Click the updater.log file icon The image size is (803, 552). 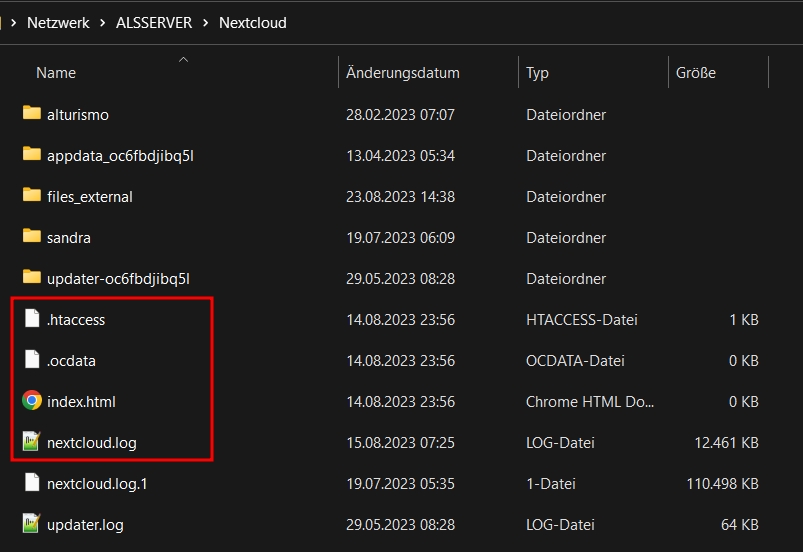31,523
